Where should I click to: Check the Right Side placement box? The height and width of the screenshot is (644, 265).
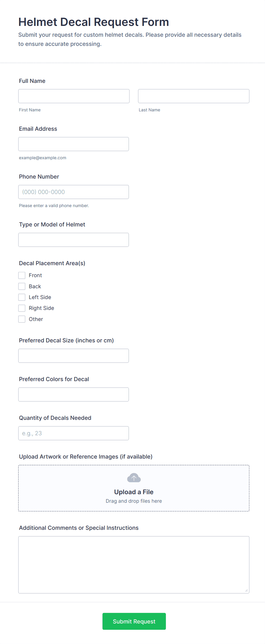pos(22,308)
